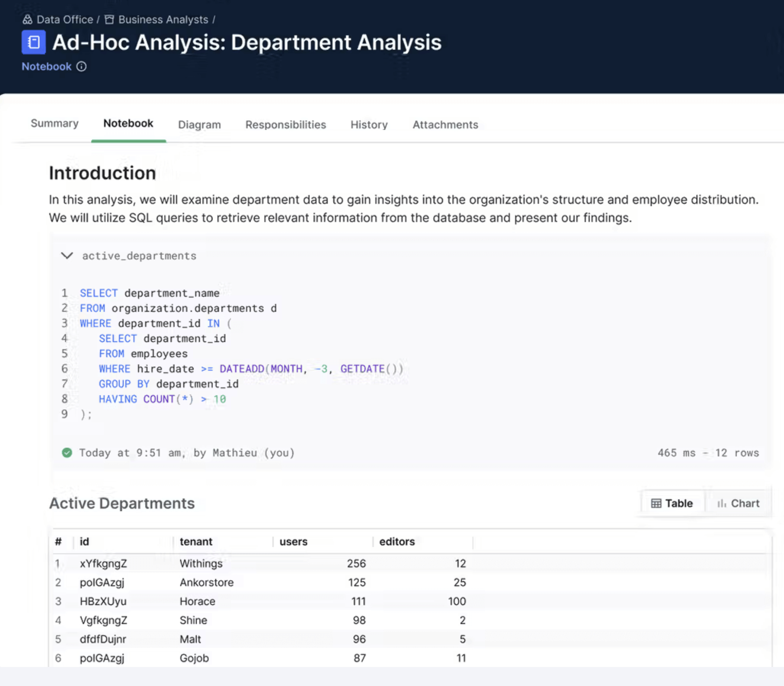Click the Notebook type label link
The height and width of the screenshot is (686, 784).
47,67
